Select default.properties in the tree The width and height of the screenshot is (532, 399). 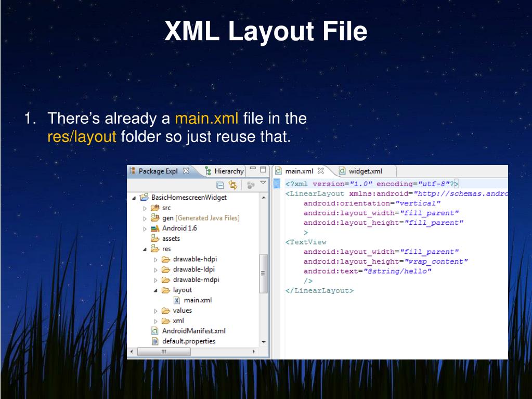189,341
